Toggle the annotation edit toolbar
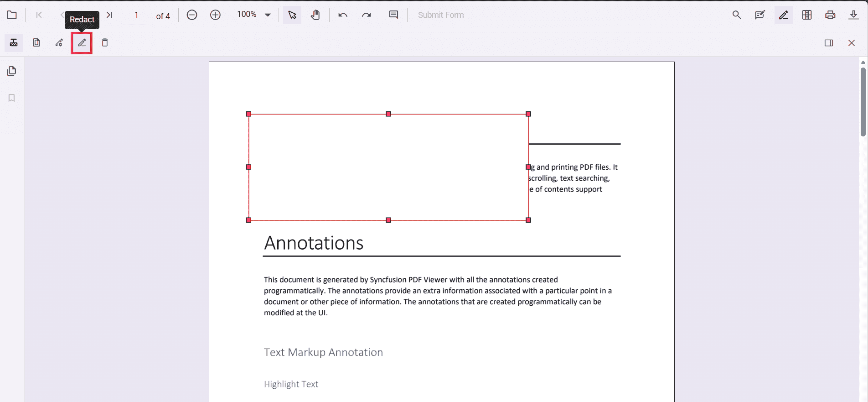The height and width of the screenshot is (402, 868). 759,15
